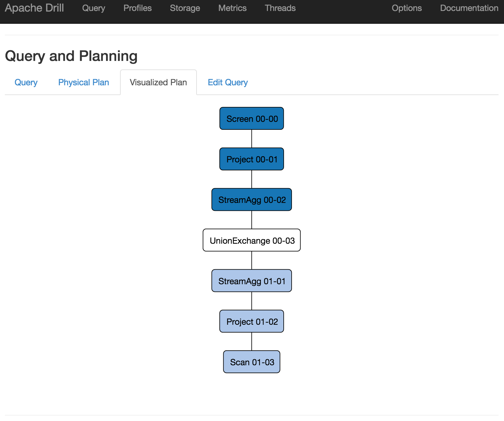Open the Query page in navbar

[x=94, y=8]
